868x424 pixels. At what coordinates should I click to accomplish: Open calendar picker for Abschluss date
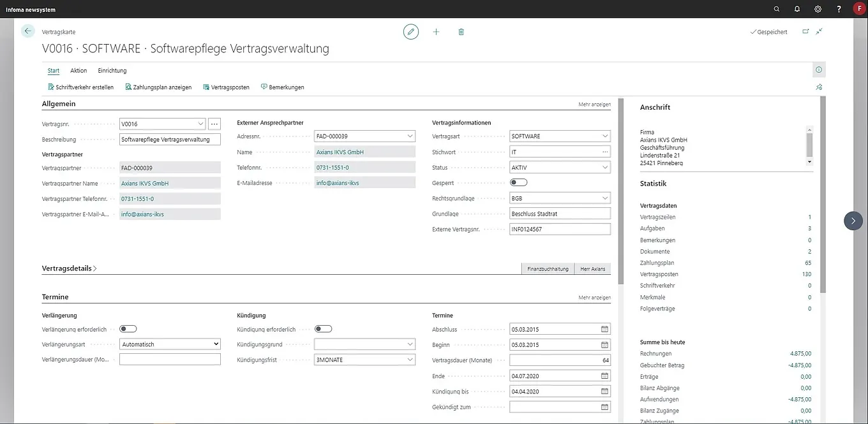click(604, 330)
